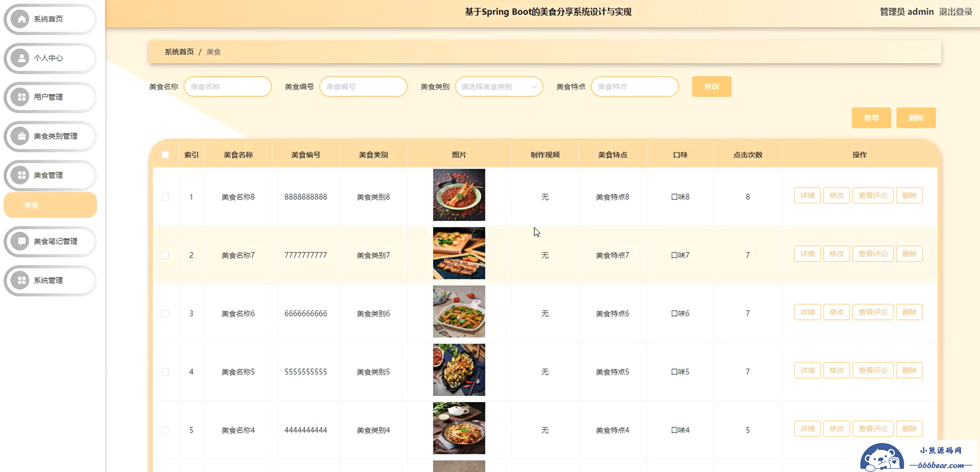The width and height of the screenshot is (980, 472).
Task: Click the 美食编号 column header
Action: pos(305,155)
